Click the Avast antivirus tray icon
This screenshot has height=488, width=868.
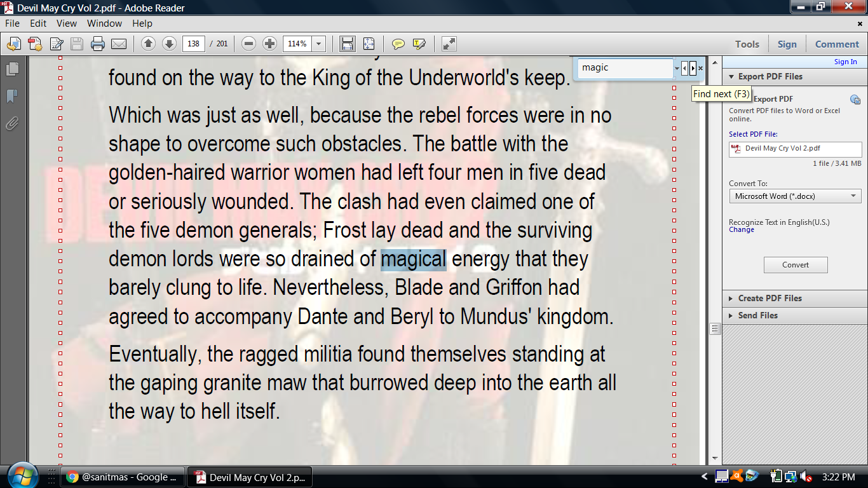click(737, 477)
